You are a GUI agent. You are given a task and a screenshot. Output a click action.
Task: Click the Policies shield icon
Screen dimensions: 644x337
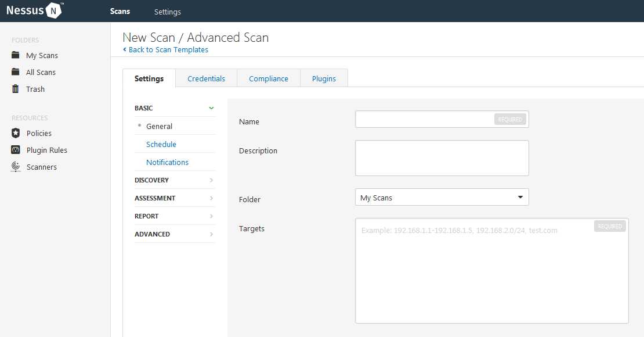point(16,133)
